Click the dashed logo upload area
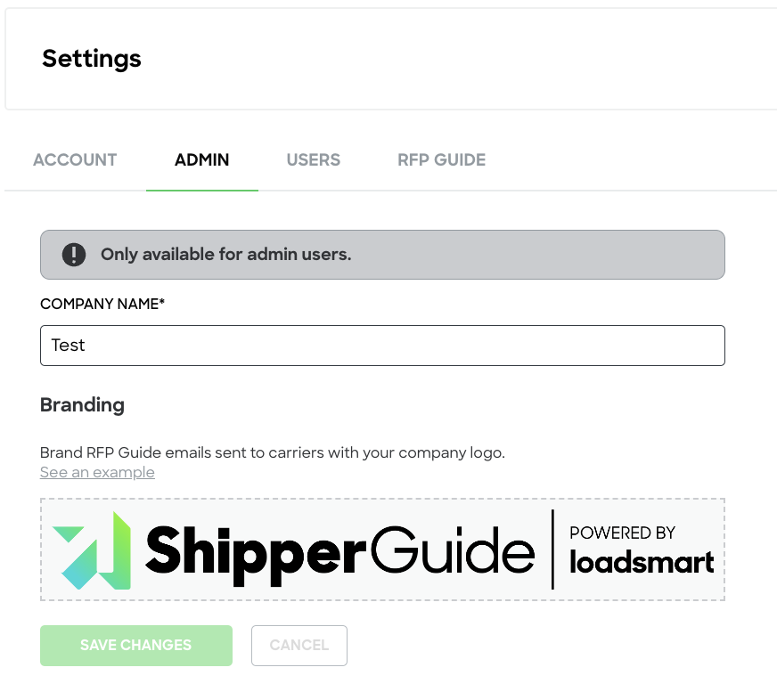The image size is (777, 700). (381, 549)
